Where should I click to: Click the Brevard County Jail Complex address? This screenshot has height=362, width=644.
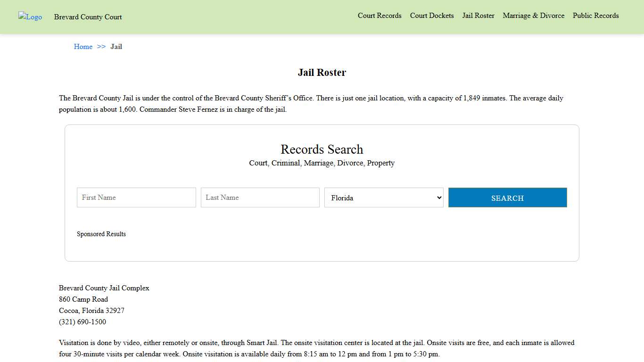click(x=104, y=288)
